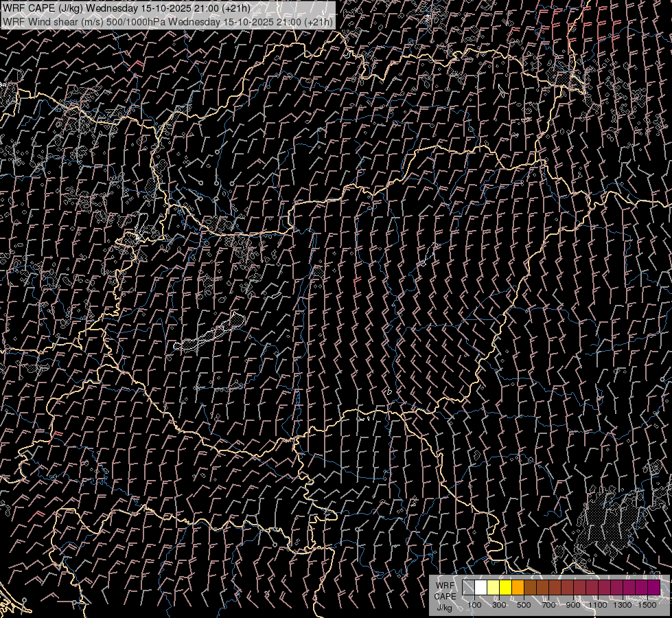Click the WRF CAPE (J/kg) title line
Screen dimensions: 672x618
point(127,8)
